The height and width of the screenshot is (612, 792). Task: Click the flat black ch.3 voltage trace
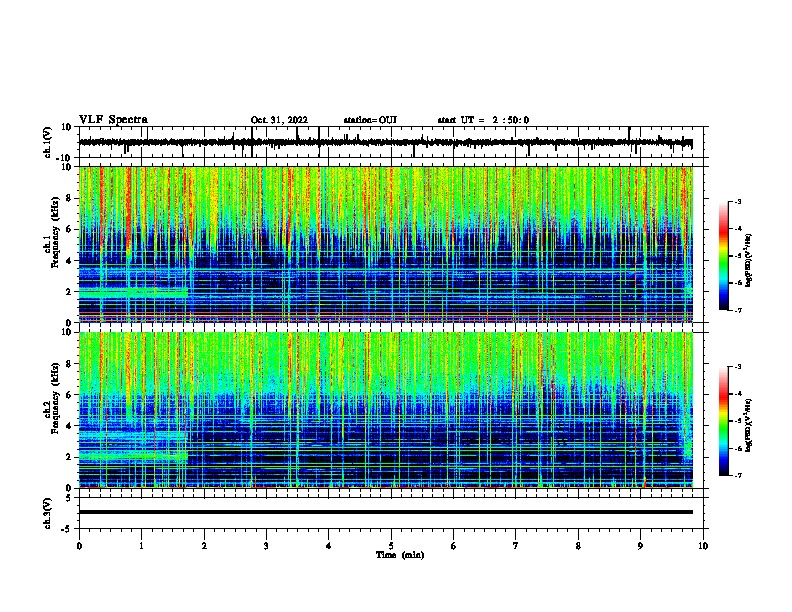pyautogui.click(x=385, y=512)
